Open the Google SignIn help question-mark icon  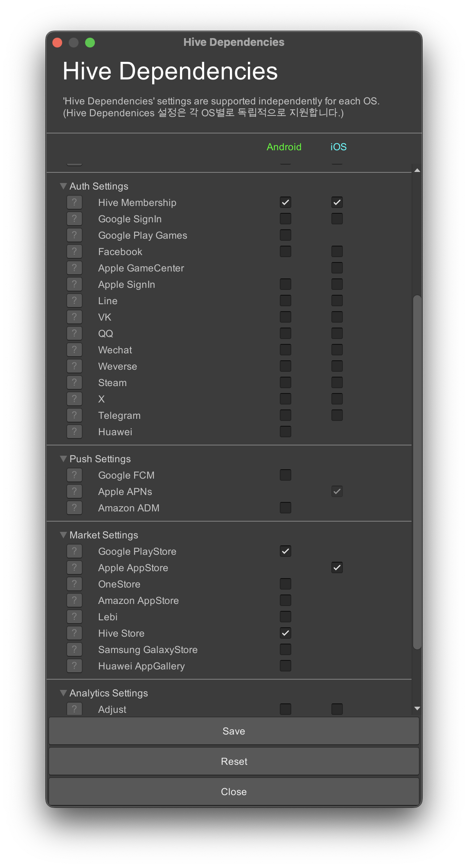pyautogui.click(x=74, y=219)
